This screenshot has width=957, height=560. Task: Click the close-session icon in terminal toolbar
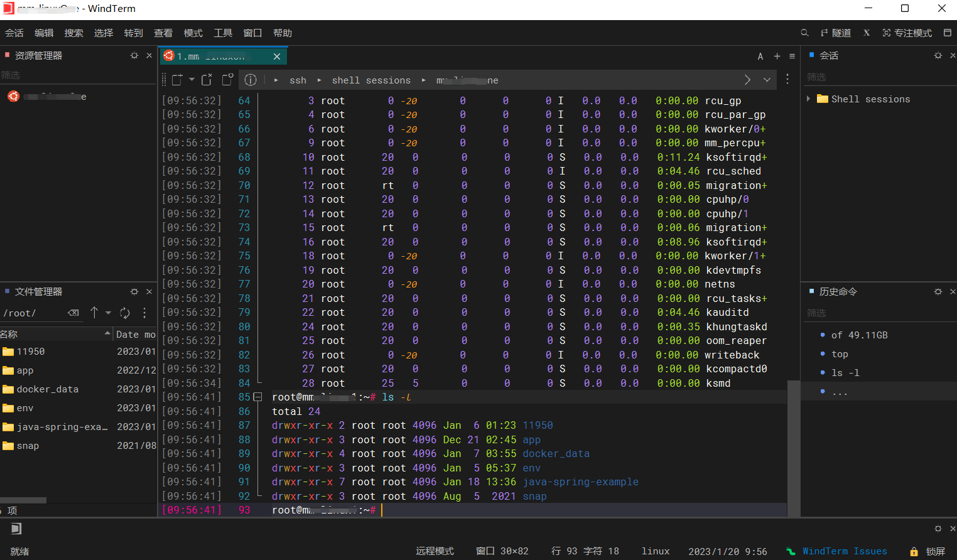click(x=207, y=80)
